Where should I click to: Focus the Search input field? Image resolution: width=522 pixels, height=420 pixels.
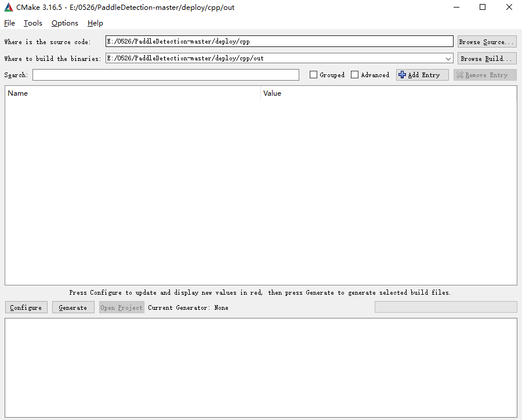pos(166,75)
